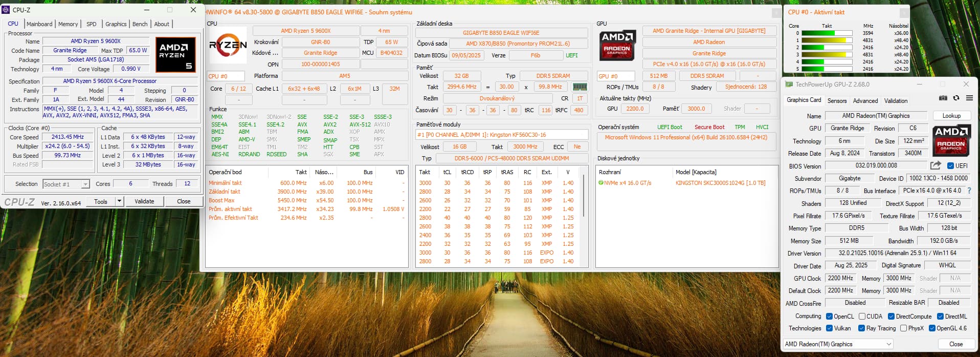980x357 pixels.
Task: Click the Core 0 clock usage bar
Action: (827, 33)
